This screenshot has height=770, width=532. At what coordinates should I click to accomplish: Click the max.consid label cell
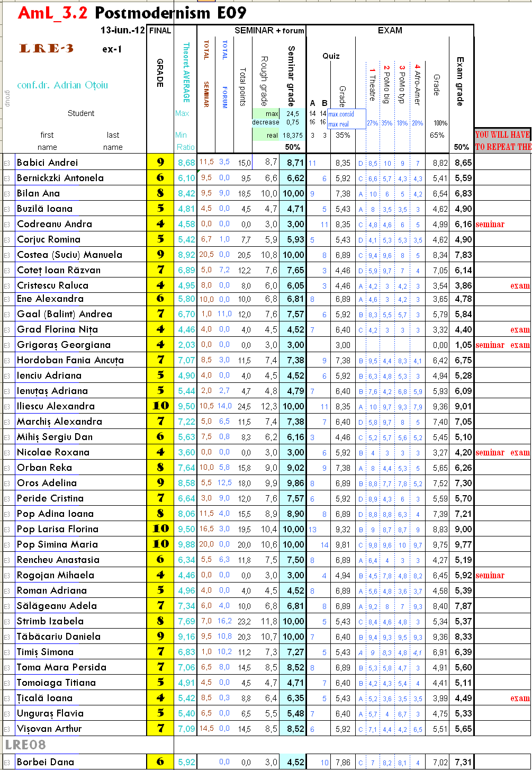(x=341, y=114)
